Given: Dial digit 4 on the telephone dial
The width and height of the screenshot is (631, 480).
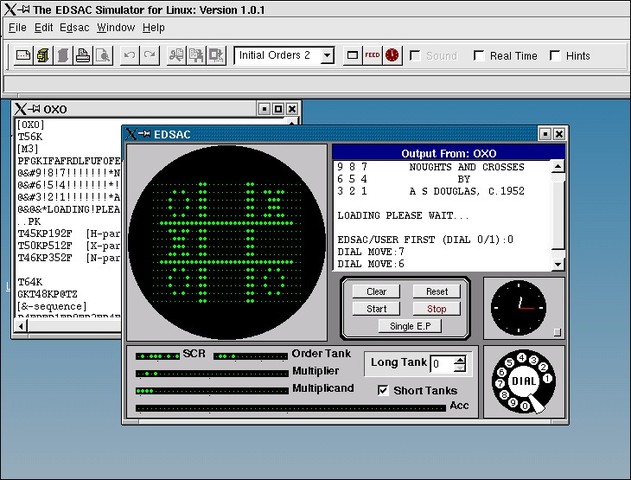Looking at the screenshot, I should [522, 357].
